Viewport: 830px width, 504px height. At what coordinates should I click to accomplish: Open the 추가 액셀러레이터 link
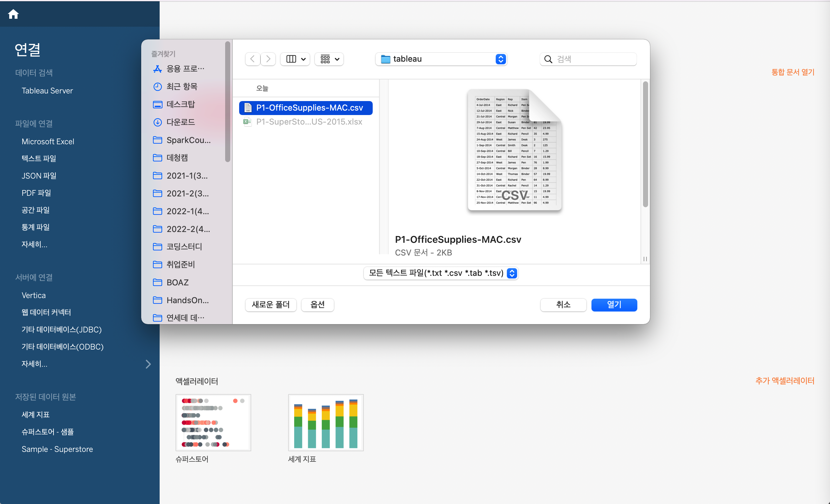(785, 381)
